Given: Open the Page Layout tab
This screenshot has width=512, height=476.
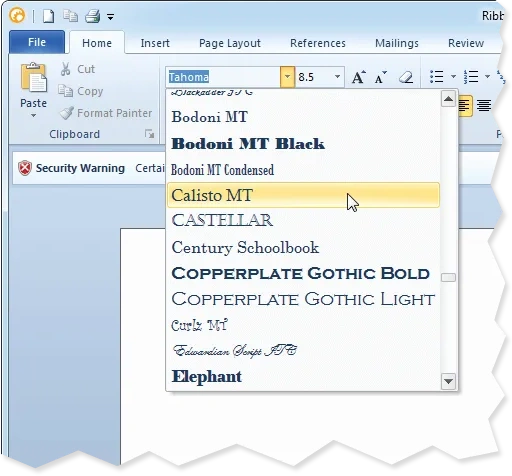Looking at the screenshot, I should click(230, 43).
